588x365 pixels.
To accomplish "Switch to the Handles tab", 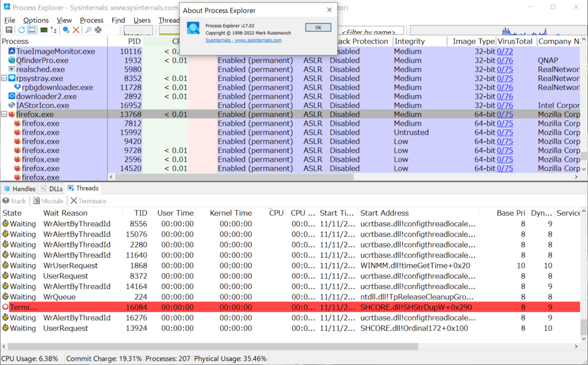I will tap(20, 188).
